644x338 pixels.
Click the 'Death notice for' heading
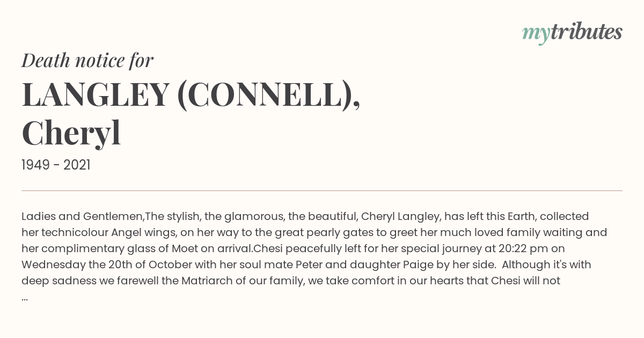pyautogui.click(x=87, y=61)
